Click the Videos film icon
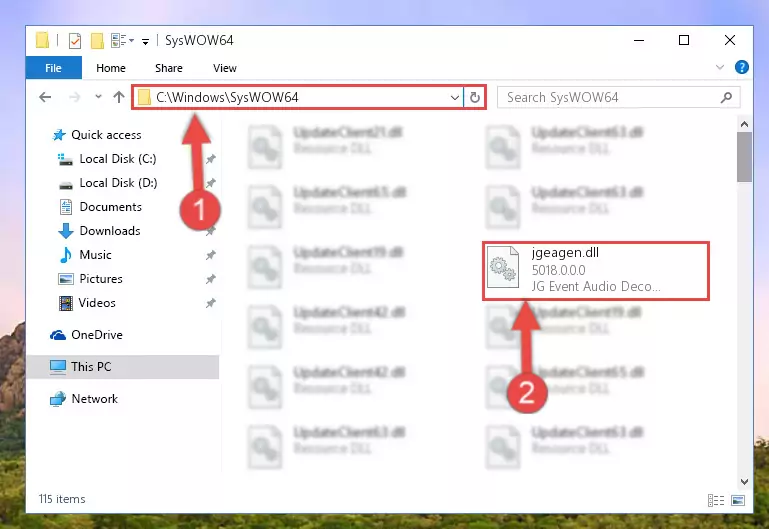The width and height of the screenshot is (769, 529). (66, 303)
